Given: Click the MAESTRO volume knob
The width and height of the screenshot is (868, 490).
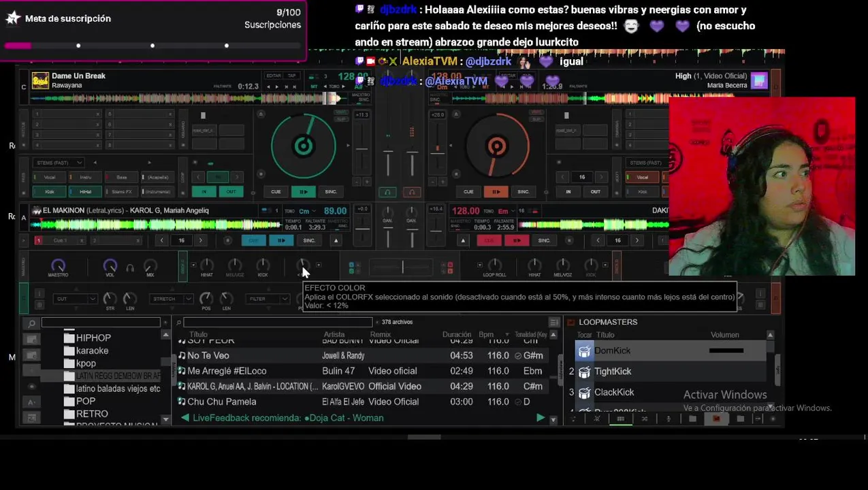Looking at the screenshot, I should pyautogui.click(x=58, y=265).
